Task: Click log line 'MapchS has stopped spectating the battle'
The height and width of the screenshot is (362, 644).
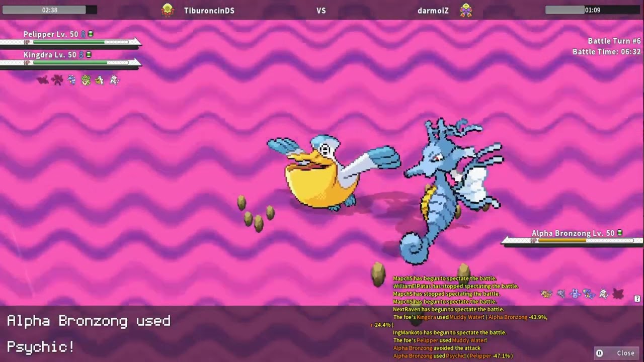Action: pos(446,294)
